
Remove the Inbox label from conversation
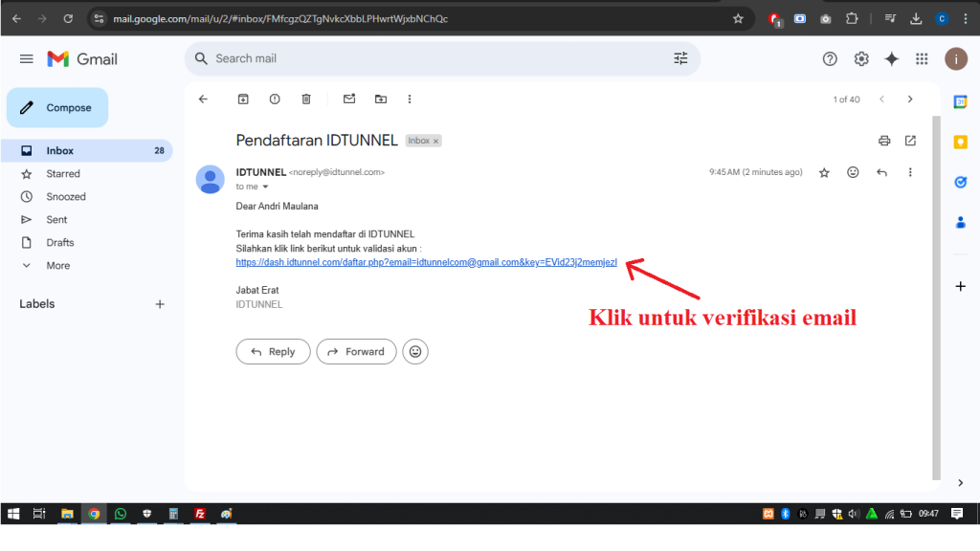pos(435,142)
